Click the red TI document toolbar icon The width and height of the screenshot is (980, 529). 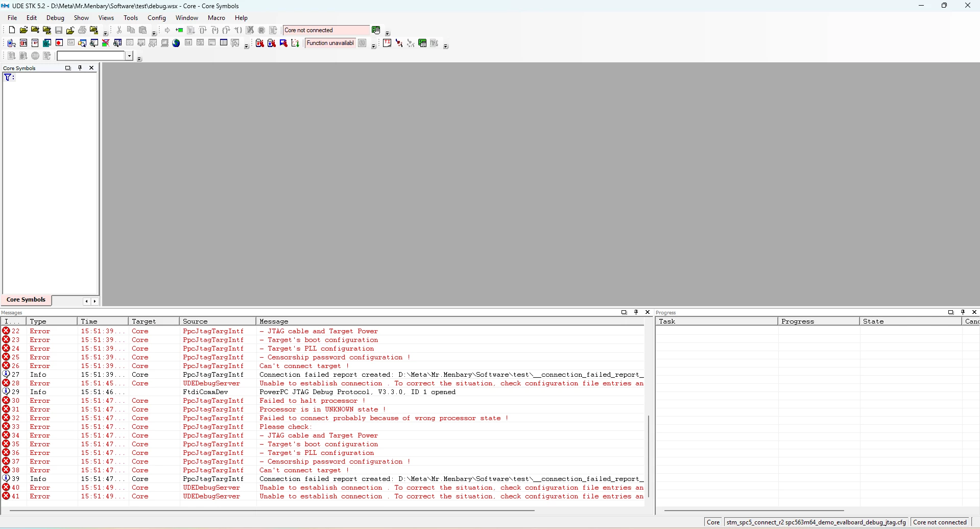(x=387, y=43)
